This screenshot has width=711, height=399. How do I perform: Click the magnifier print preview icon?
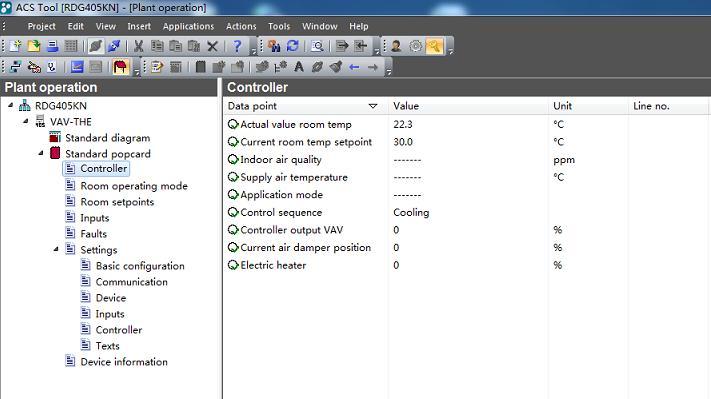317,46
